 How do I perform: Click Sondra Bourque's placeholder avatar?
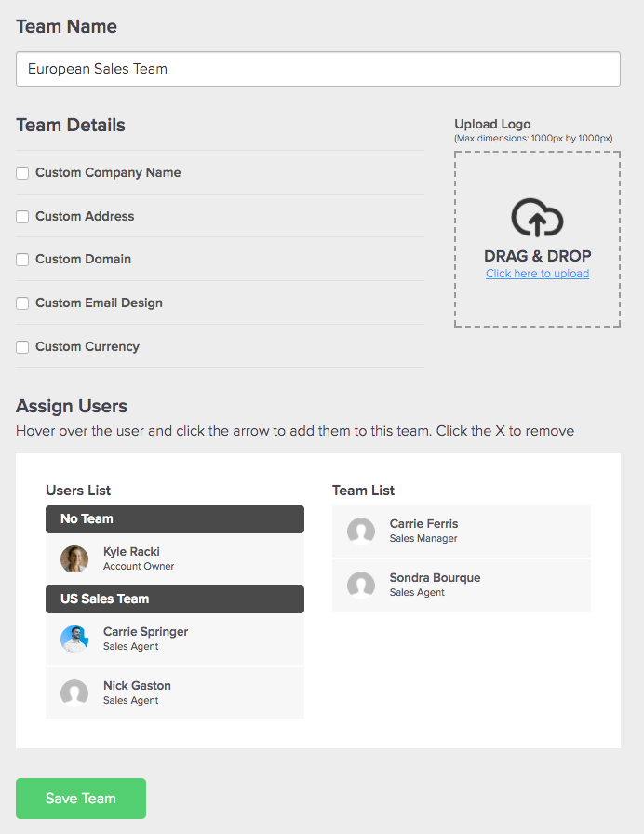tap(361, 585)
